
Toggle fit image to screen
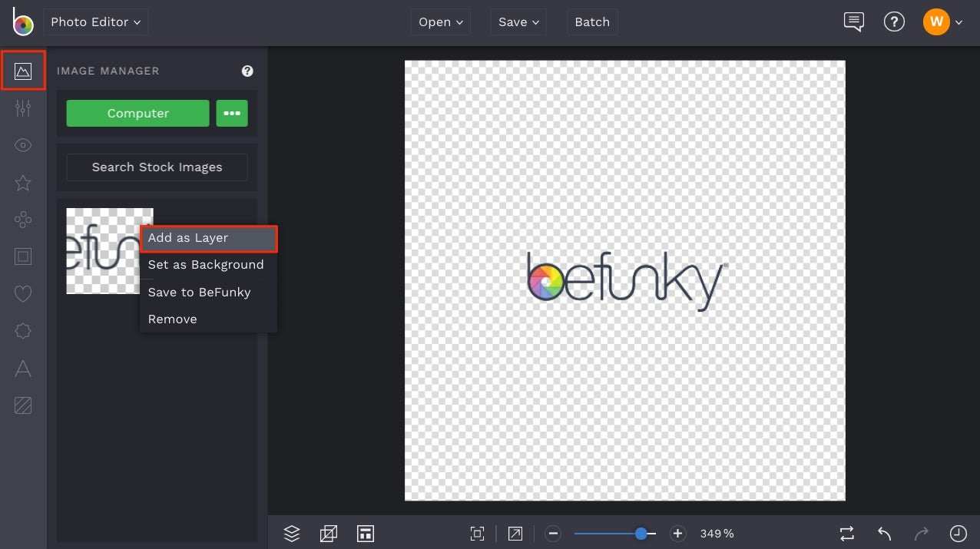[477, 533]
